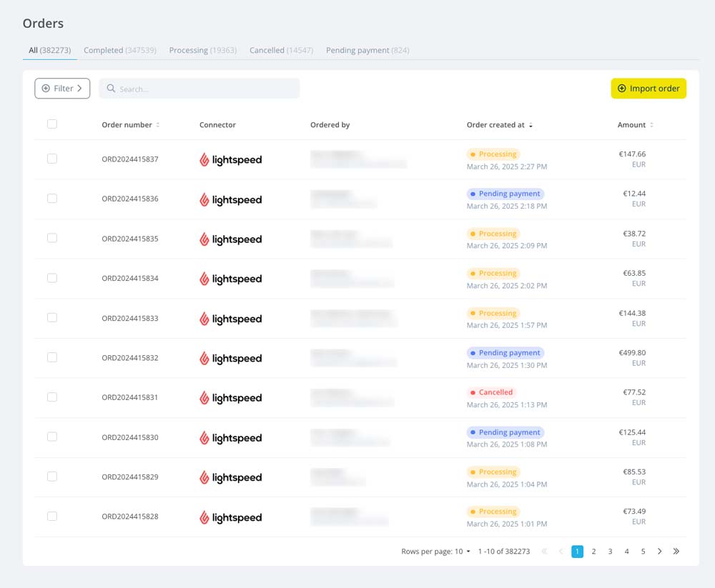The height and width of the screenshot is (588, 715).
Task: Switch to the All orders tab
Action: (x=50, y=50)
